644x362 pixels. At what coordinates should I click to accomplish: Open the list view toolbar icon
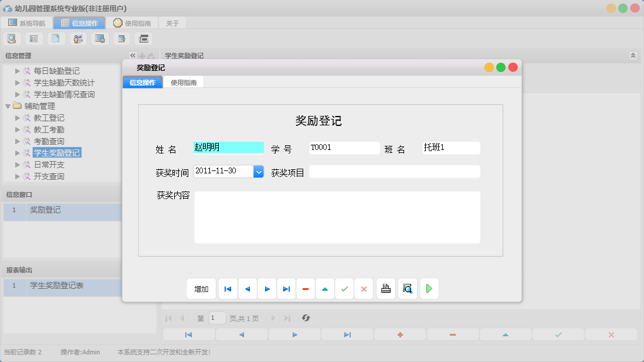33,38
